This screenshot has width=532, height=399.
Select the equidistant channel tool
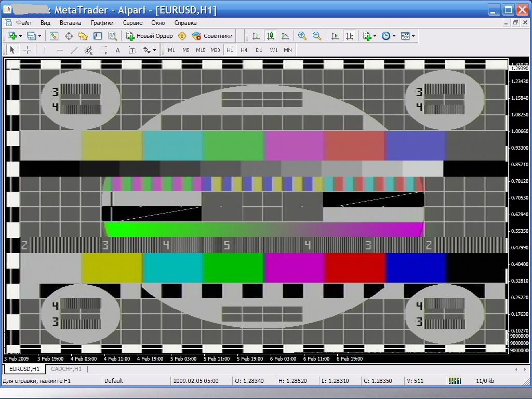tap(88, 50)
